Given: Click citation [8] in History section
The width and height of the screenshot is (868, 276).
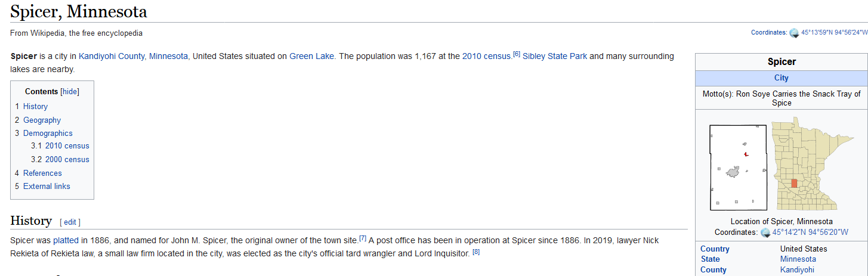Looking at the screenshot, I should [476, 252].
